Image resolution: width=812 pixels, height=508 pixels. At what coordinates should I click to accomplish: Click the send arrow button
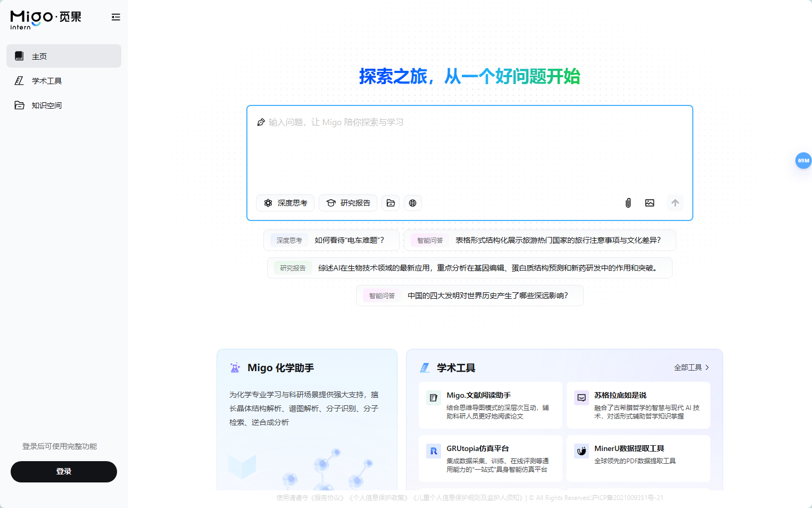click(675, 203)
